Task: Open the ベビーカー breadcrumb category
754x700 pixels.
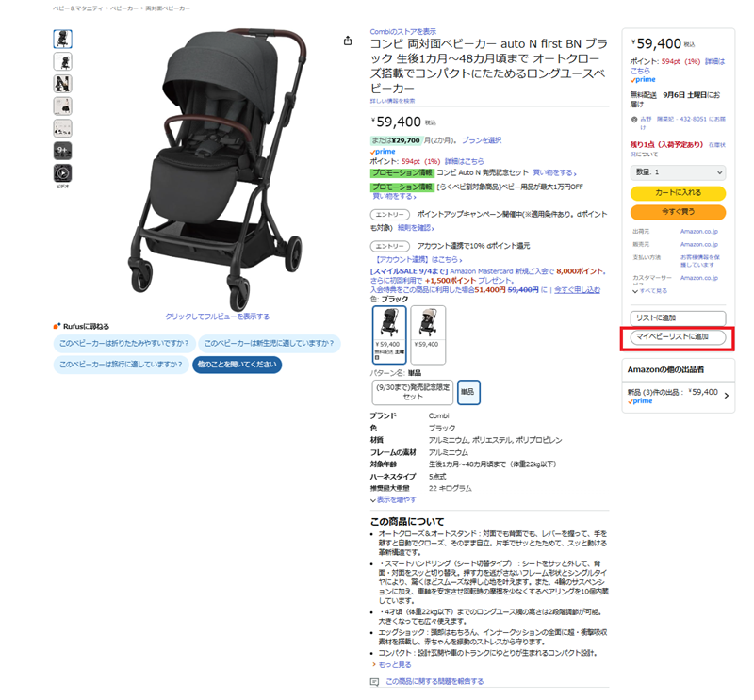Action: pos(124,8)
